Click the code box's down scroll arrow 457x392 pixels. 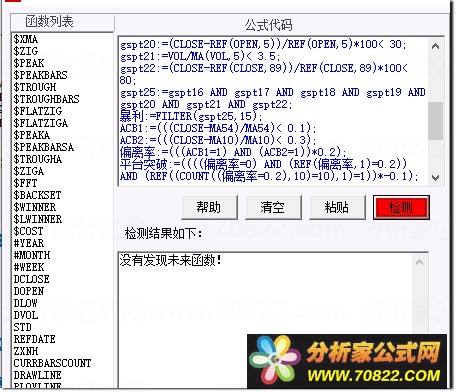(435, 178)
